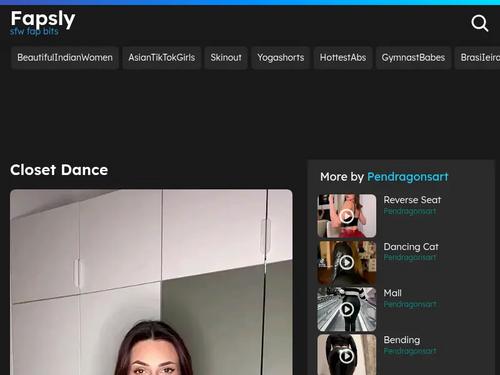This screenshot has height=375, width=500.
Task: Click Pendragonsart author under Mall
Action: (x=410, y=304)
